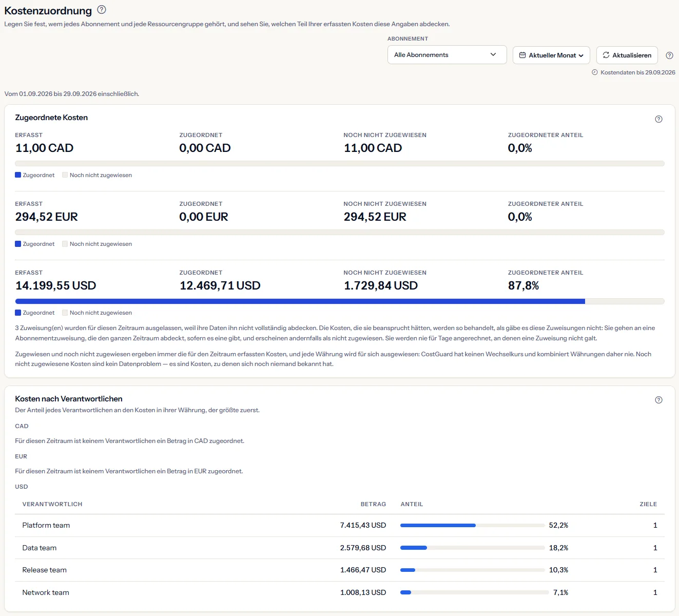Click the Zugeordnet legend swatch under EUR totals

click(x=18, y=244)
